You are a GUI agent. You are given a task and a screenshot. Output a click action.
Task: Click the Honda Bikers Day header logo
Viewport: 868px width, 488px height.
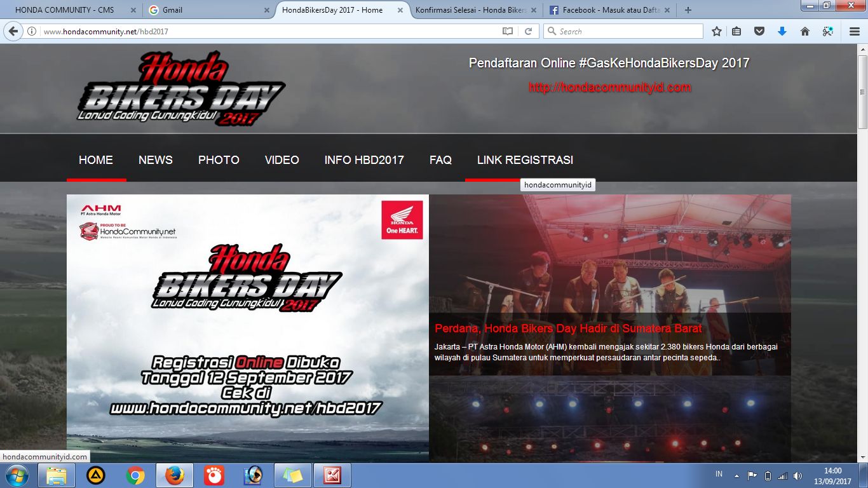181,90
